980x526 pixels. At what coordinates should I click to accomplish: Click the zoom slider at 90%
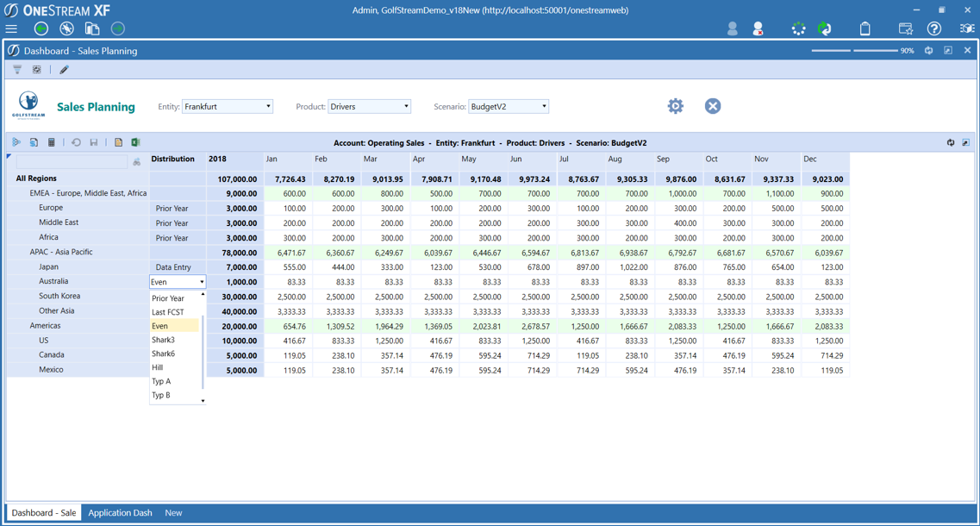point(853,51)
